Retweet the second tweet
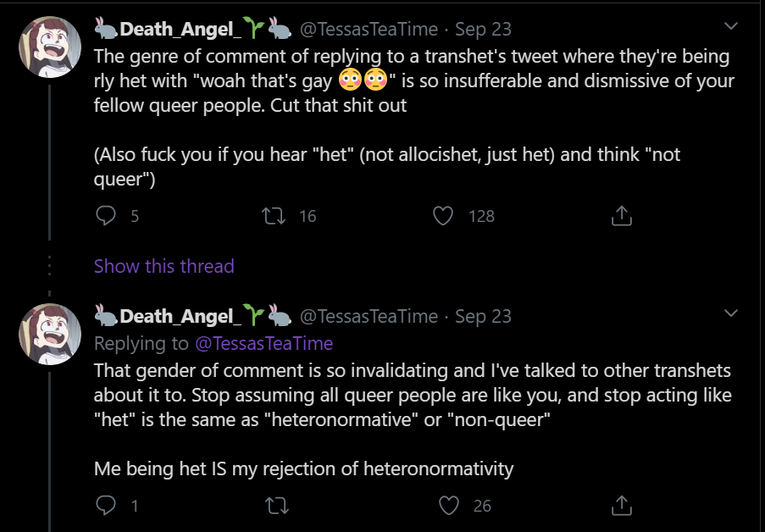The width and height of the screenshot is (765, 532). pos(274,506)
